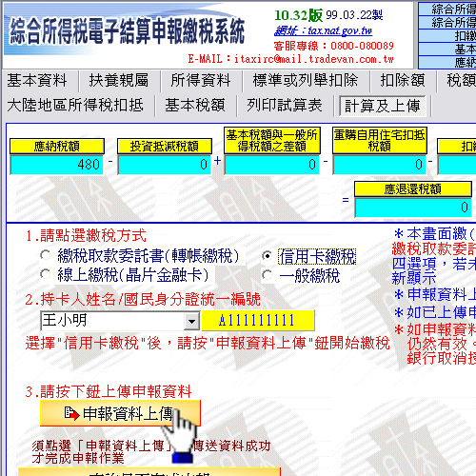The width and height of the screenshot is (476, 476).
Task: Click the 應納稅額 value field showing 480
Action: (x=57, y=165)
